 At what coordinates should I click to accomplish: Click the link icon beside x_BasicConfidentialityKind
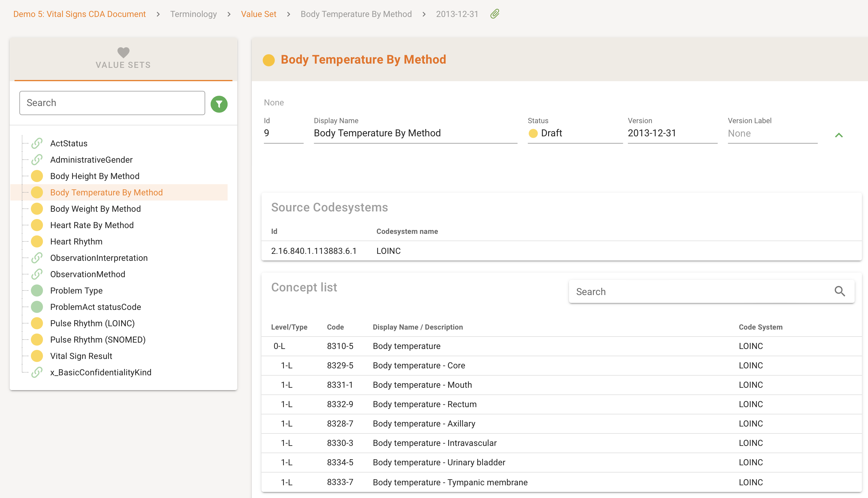[37, 373]
